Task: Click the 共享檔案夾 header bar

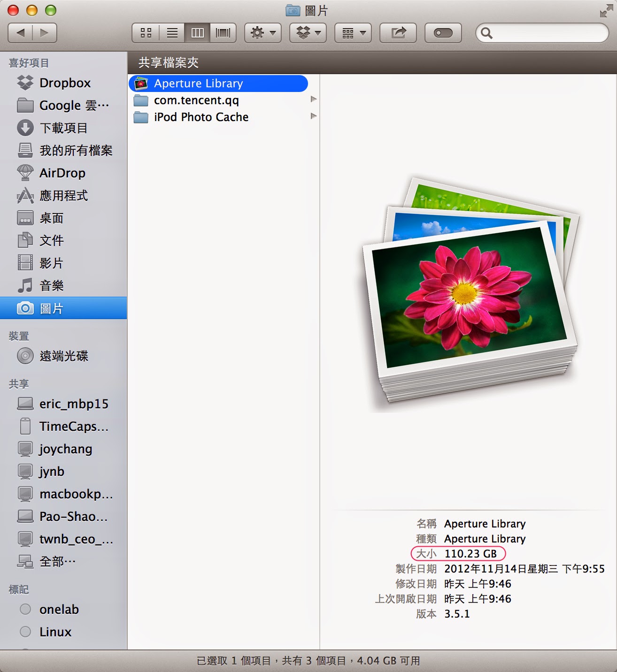Action: [372, 63]
